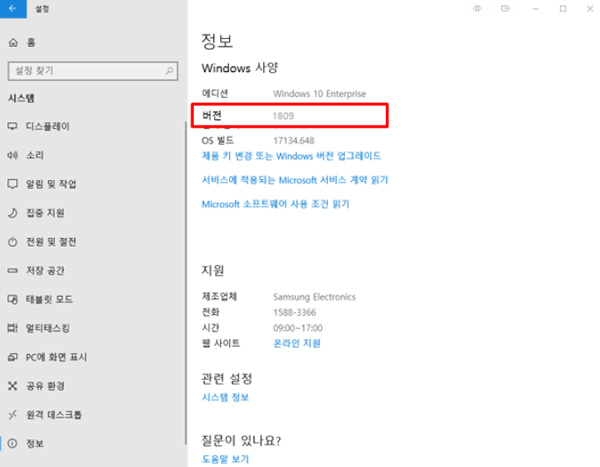Screen dimensions: 600x467
Task: Click the 지원 section heading
Action: (x=213, y=271)
